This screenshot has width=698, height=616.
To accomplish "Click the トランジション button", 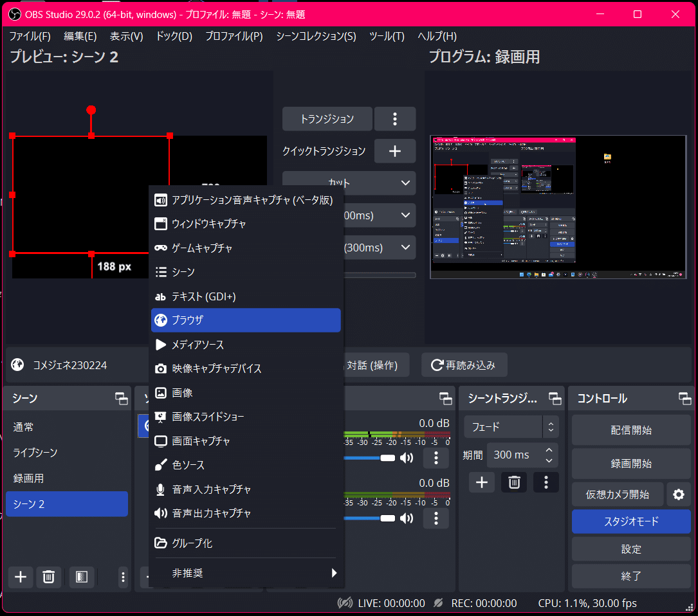I will (327, 119).
